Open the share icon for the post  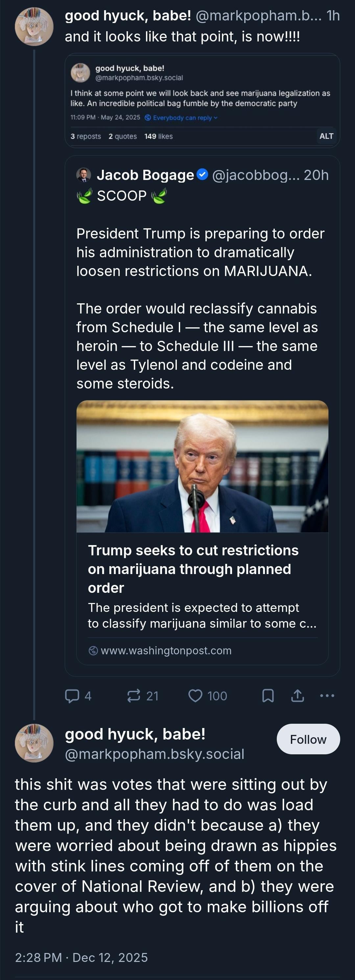click(x=297, y=696)
